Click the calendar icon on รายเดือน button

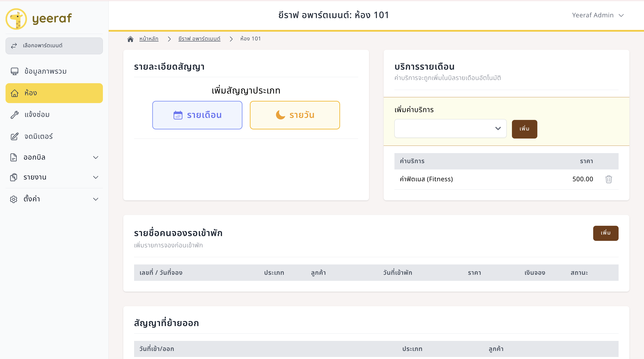[x=178, y=115]
